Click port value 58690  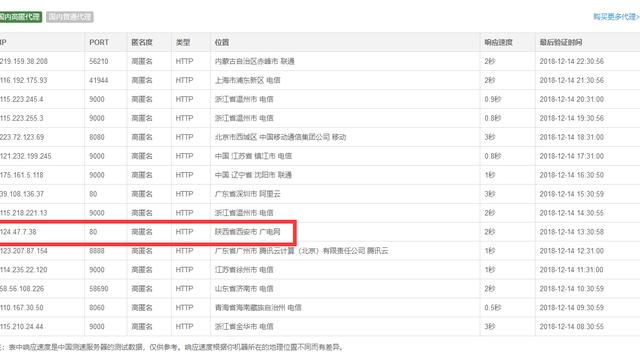[99, 289]
